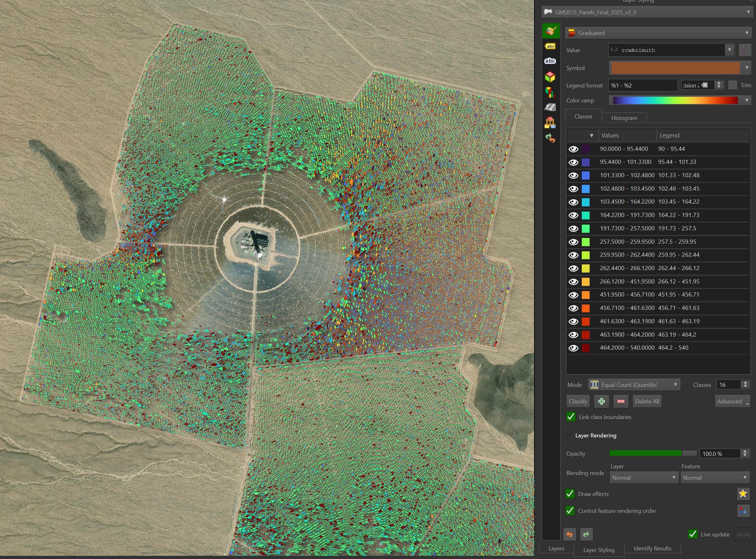Switch to the Identify Results panel tab

pos(652,549)
